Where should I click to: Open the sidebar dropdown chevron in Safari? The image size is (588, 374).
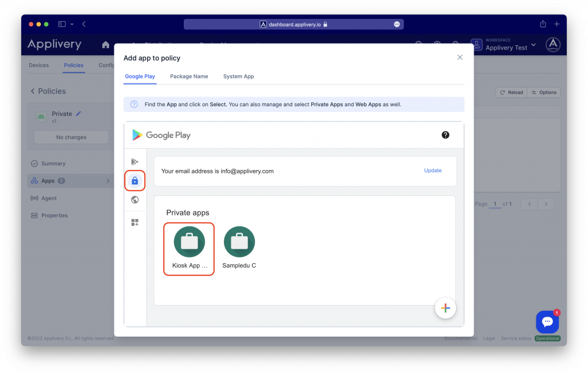pyautogui.click(x=72, y=24)
